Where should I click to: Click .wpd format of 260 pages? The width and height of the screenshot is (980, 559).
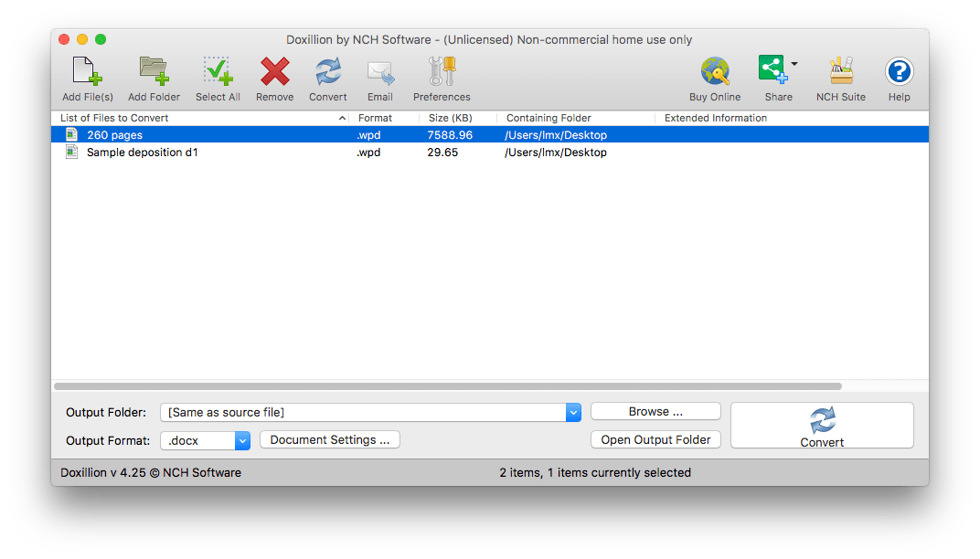tap(368, 135)
